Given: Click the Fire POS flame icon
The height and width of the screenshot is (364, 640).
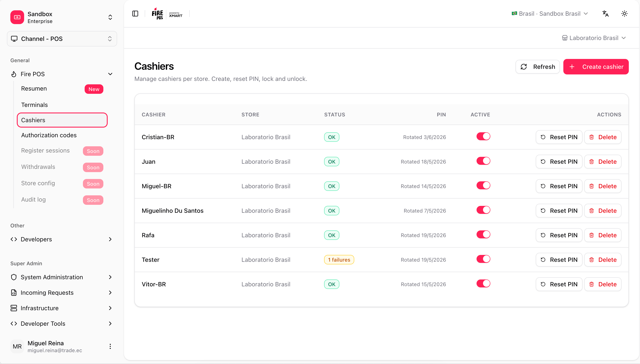Looking at the screenshot, I should click(14, 74).
